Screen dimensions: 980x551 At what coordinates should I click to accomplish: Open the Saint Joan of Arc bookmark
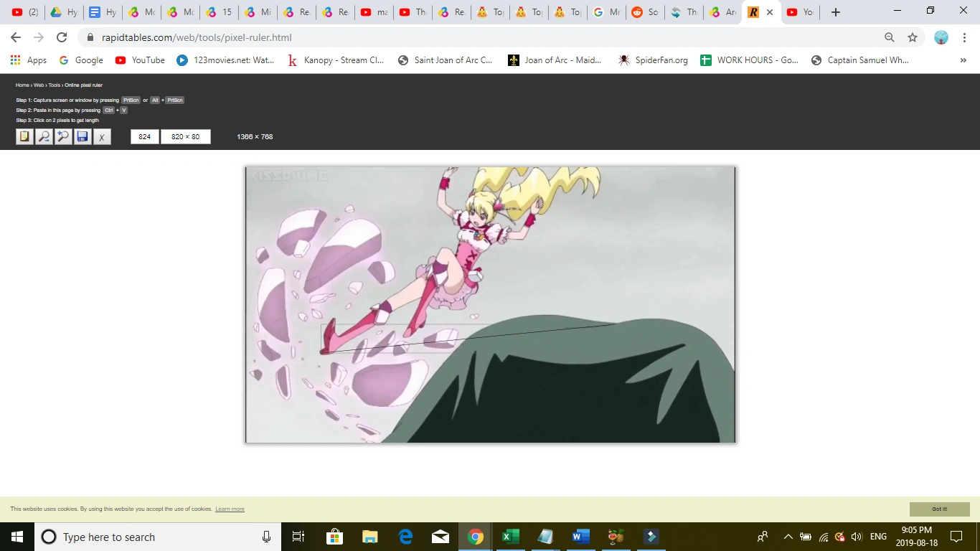(446, 60)
